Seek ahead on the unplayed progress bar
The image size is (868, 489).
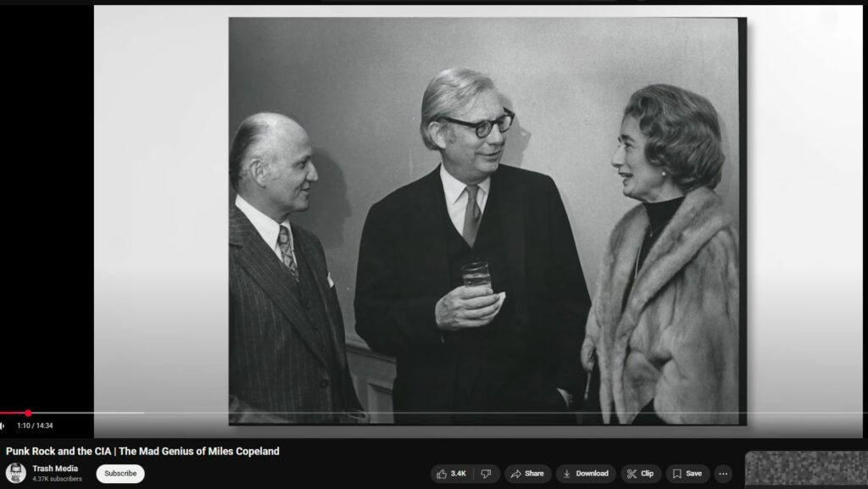[424, 414]
